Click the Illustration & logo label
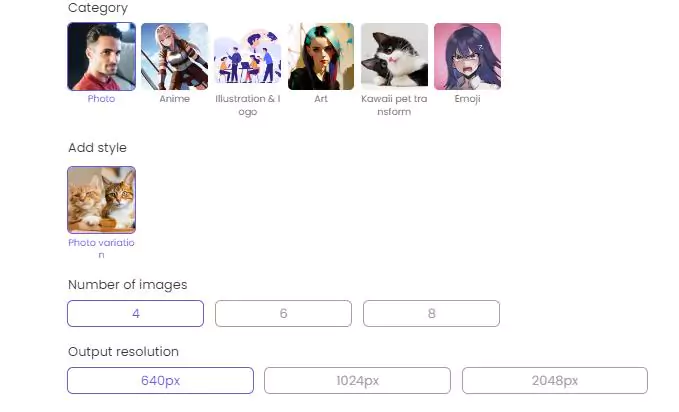679x412 pixels. (x=248, y=105)
